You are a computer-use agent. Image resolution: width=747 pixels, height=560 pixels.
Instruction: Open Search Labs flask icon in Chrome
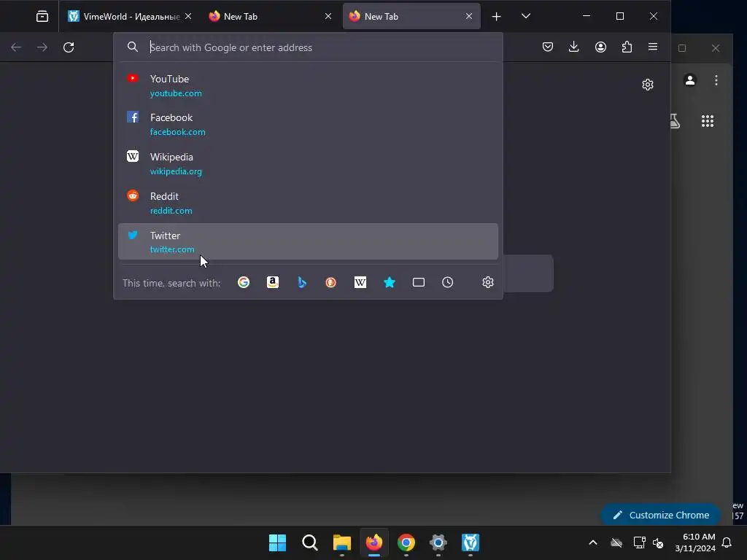[675, 121]
